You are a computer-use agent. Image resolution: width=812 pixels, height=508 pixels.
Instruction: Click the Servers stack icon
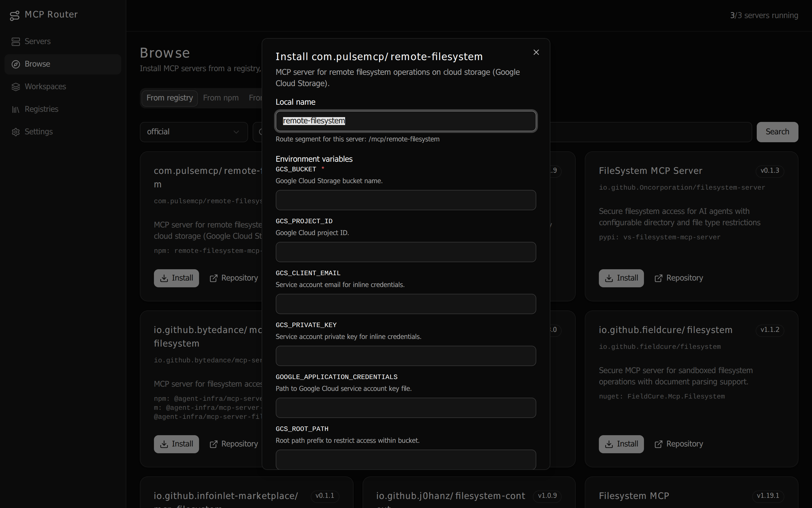pos(16,42)
